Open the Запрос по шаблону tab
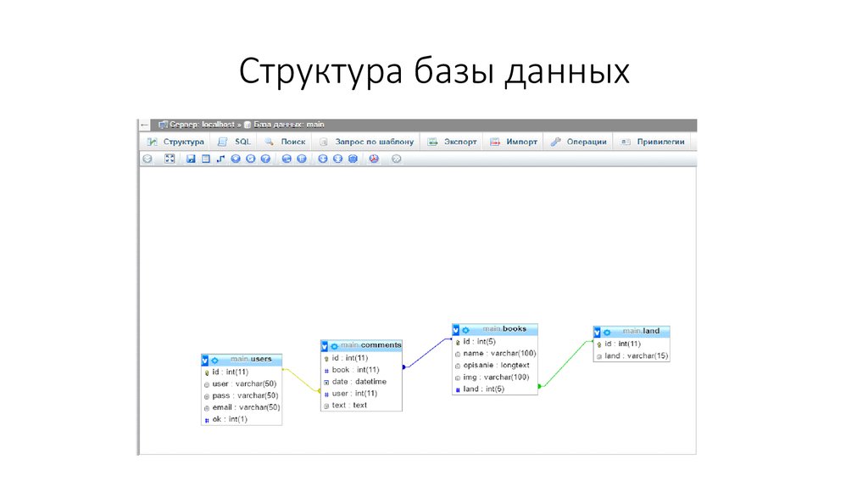Viewport: 868px width, 487px height. pos(366,142)
